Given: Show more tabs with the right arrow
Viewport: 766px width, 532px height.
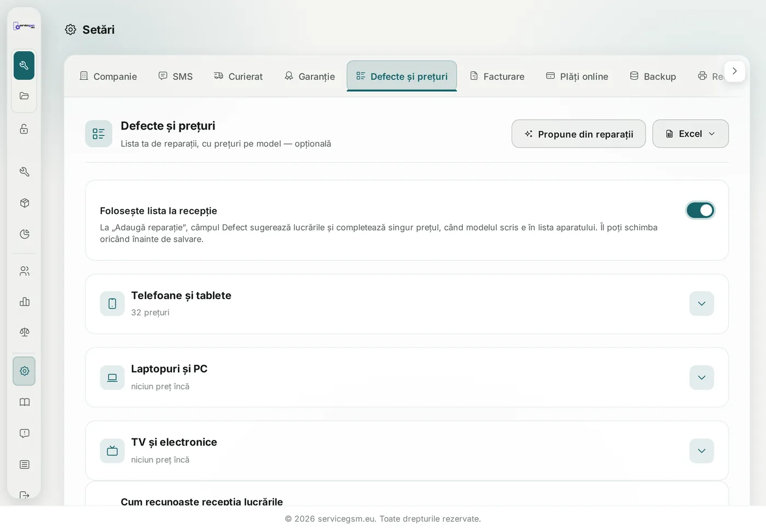Looking at the screenshot, I should [x=734, y=71].
